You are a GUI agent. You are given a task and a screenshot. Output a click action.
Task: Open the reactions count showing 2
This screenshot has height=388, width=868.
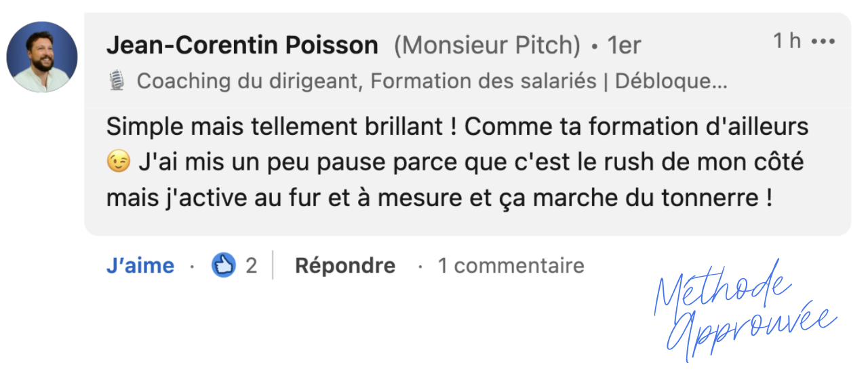coord(252,265)
